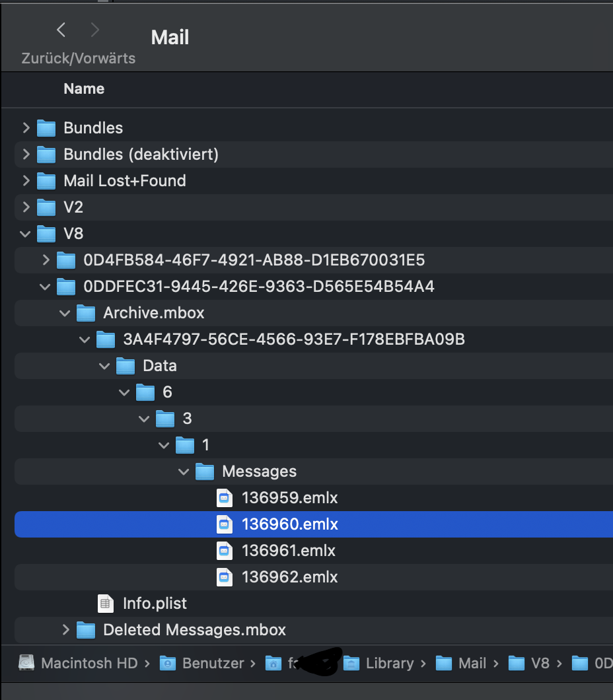Screen dimensions: 613x700
Task: Collapse the Messages folder
Action: [184, 471]
